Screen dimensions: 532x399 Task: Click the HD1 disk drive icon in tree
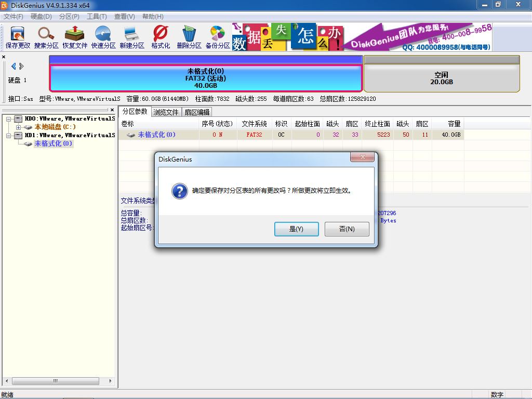18,136
